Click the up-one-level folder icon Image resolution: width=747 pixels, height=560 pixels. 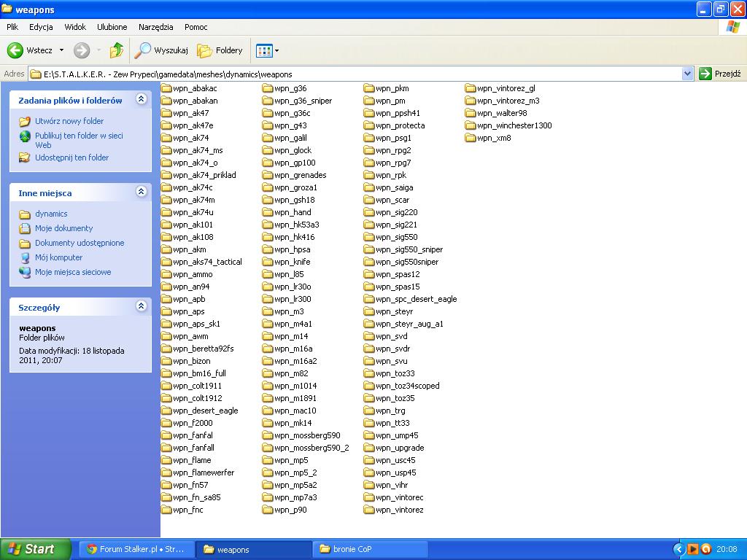click(116, 50)
